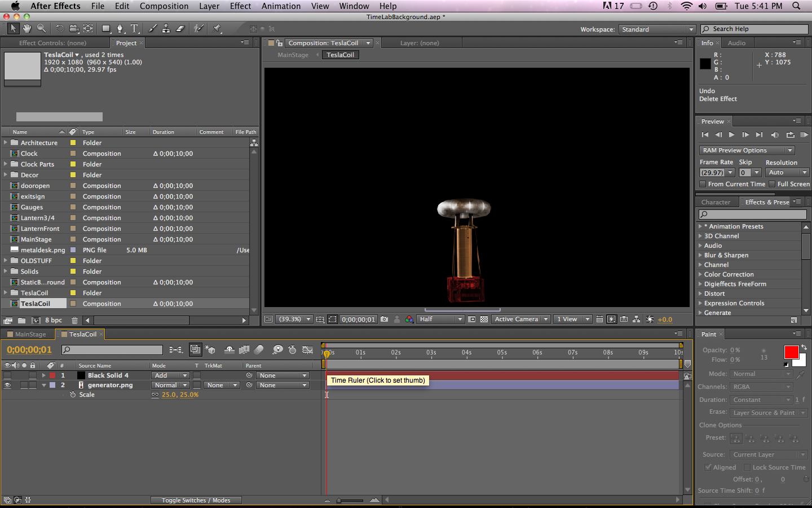Select the Rectangle shape tool
Image resolution: width=812 pixels, height=508 pixels.
[x=106, y=28]
